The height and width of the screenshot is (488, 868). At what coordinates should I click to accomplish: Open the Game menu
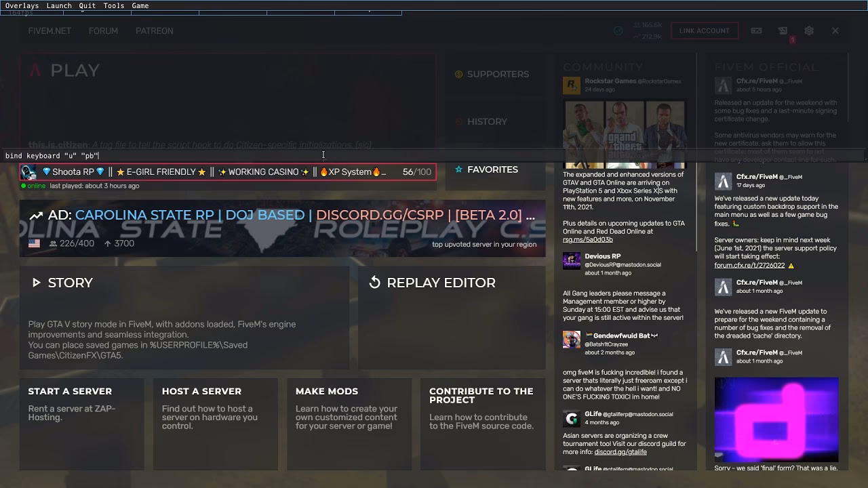(140, 5)
